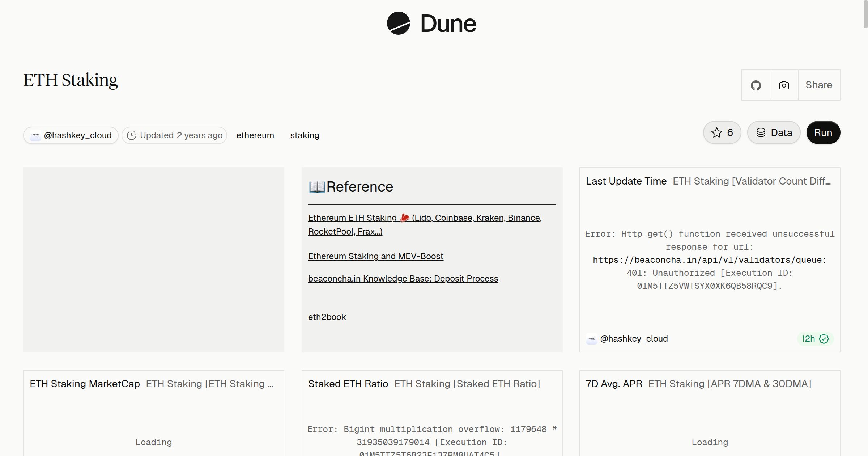868x456 pixels.
Task: Open ETH Staking [APR 7DMA & 30DMA] query link
Action: pyautogui.click(x=730, y=384)
